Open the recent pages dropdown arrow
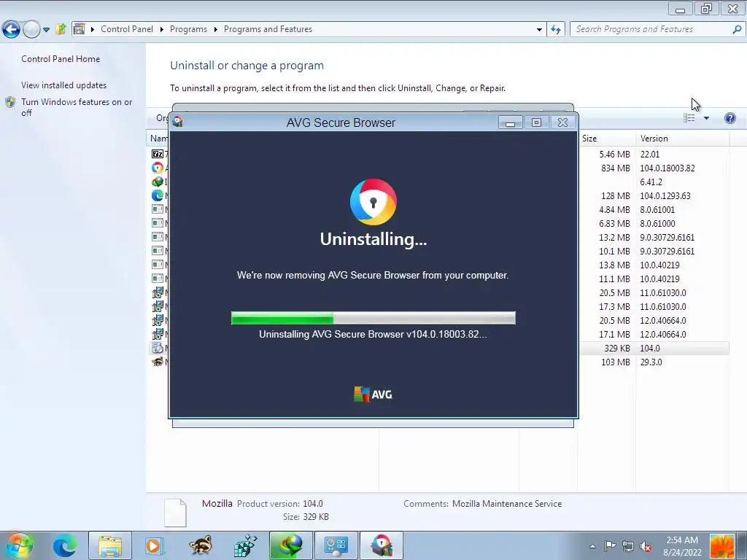Viewport: 747px width, 560px height. pos(46,29)
